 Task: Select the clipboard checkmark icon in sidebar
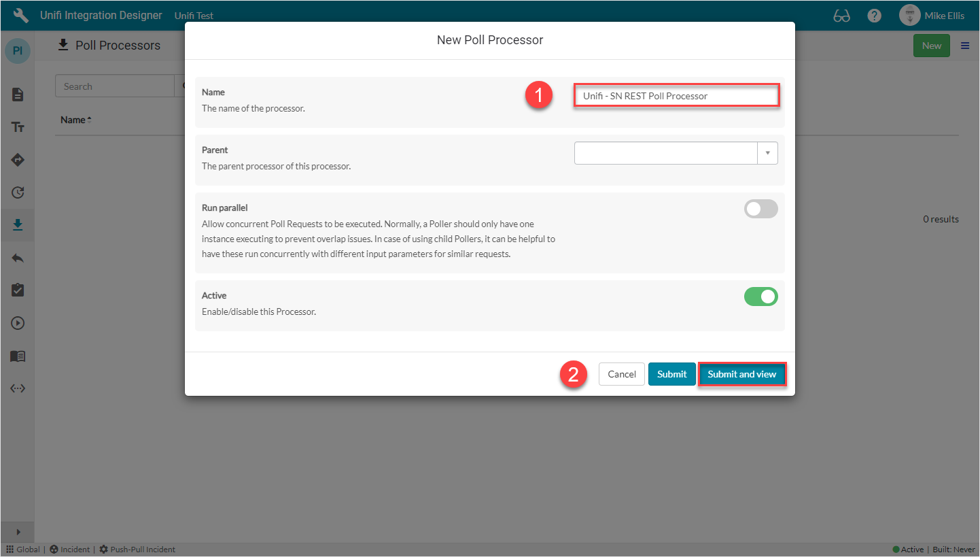[17, 290]
